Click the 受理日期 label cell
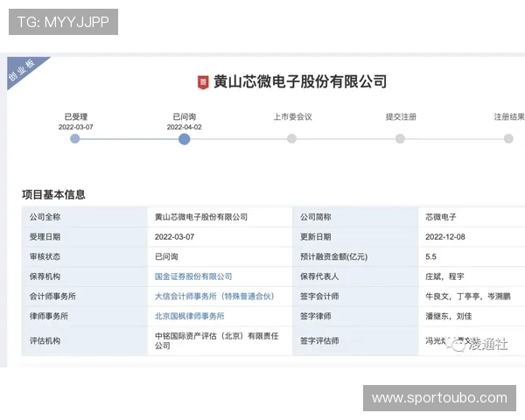Image resolution: width=525 pixels, height=420 pixels. pos(85,237)
